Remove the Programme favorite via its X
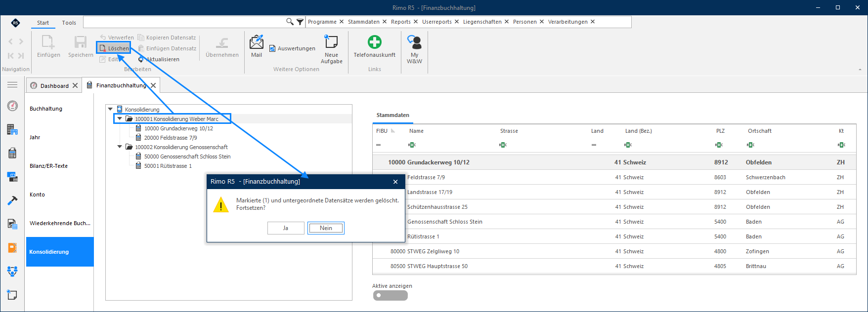The height and width of the screenshot is (312, 868). (x=341, y=22)
